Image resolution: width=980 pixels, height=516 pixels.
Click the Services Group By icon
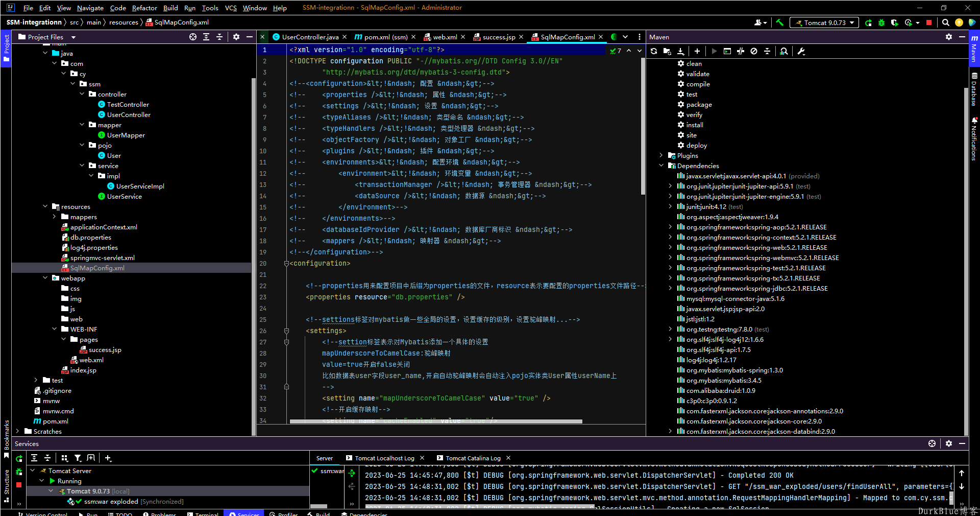[x=64, y=458]
